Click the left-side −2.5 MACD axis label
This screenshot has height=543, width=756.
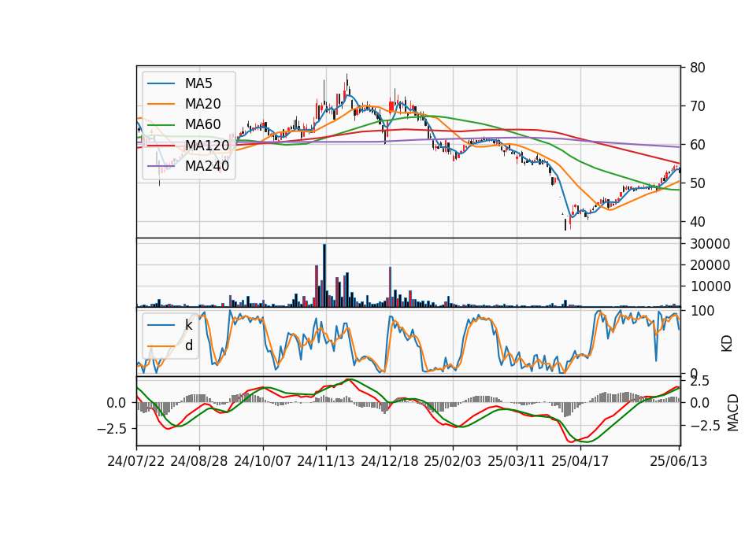pos(111,428)
